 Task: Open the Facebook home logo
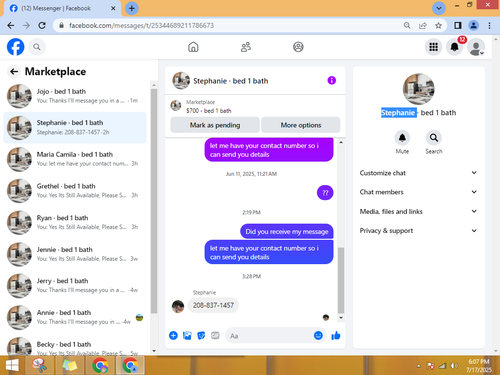[x=16, y=47]
